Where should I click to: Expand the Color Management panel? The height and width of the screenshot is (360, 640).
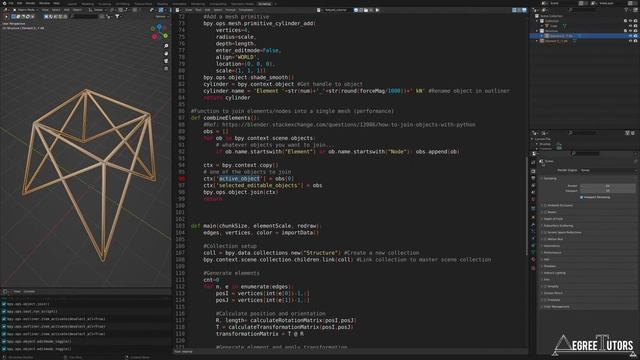tap(555, 307)
